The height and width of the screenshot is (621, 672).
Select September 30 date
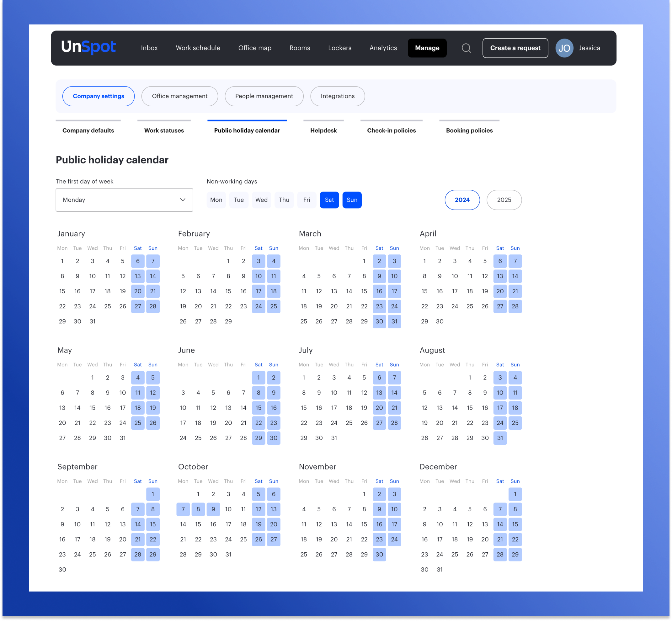[x=62, y=570]
